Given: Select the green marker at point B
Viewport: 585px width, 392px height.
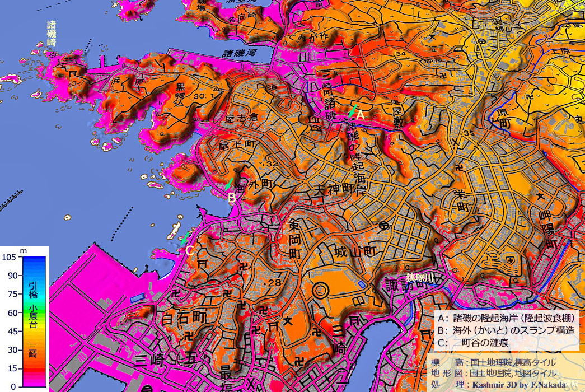Looking at the screenshot, I should pyautogui.click(x=230, y=184).
